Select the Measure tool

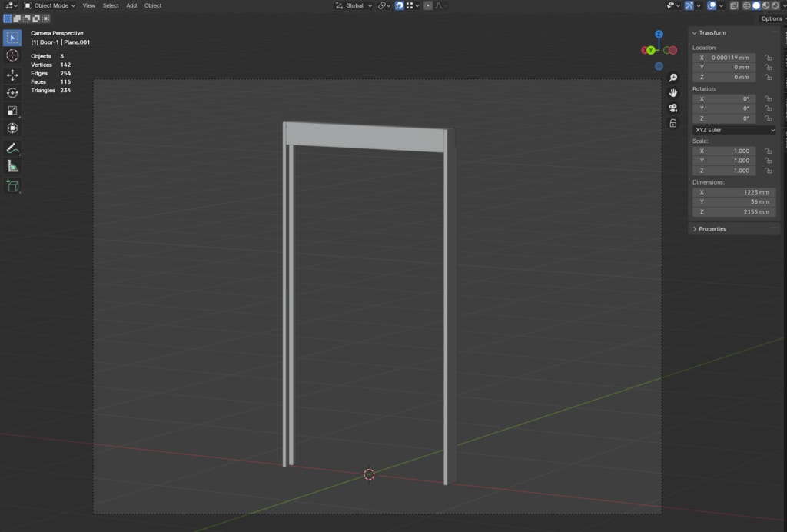[x=12, y=166]
